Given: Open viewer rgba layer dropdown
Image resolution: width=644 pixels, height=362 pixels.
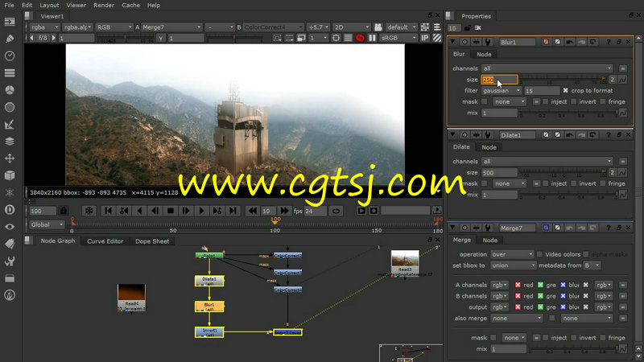Looking at the screenshot, I should 45,27.
